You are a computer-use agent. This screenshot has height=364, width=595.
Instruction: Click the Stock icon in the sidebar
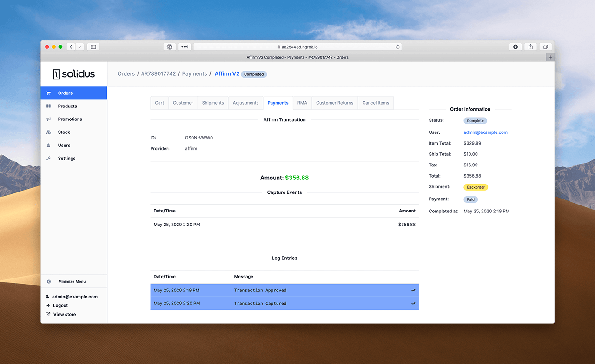[x=48, y=132]
